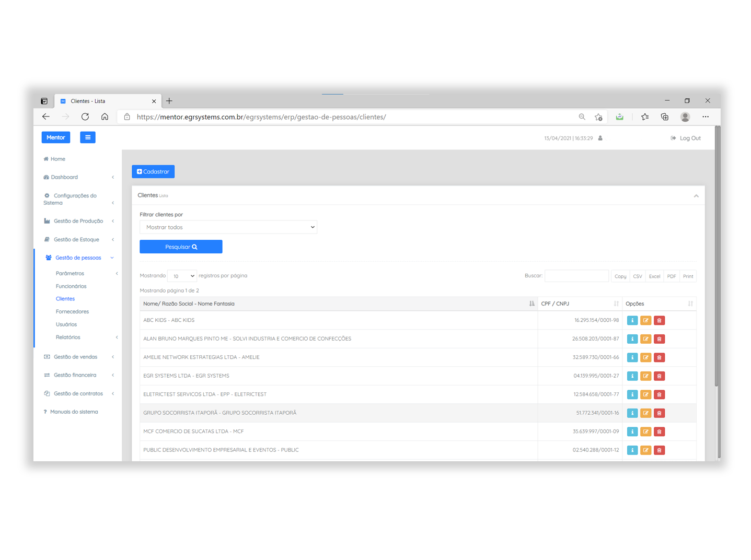
Task: Collapse the Gestão de pessoas menu
Action: 78,258
